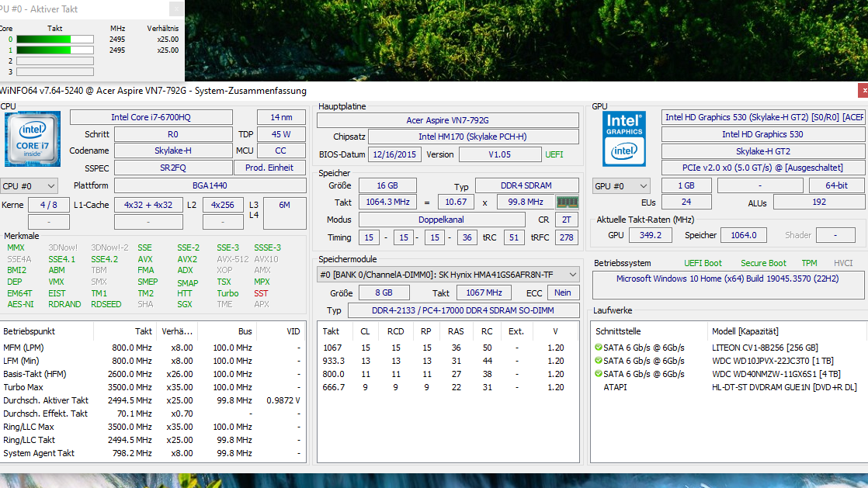Click the Intel HM170 chipset field
This screenshot has width=868, height=488.
[474, 137]
